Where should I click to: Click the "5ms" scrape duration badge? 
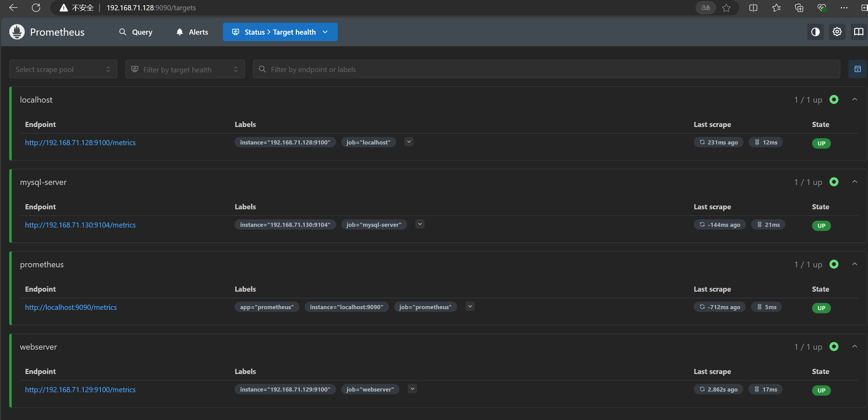(x=766, y=307)
